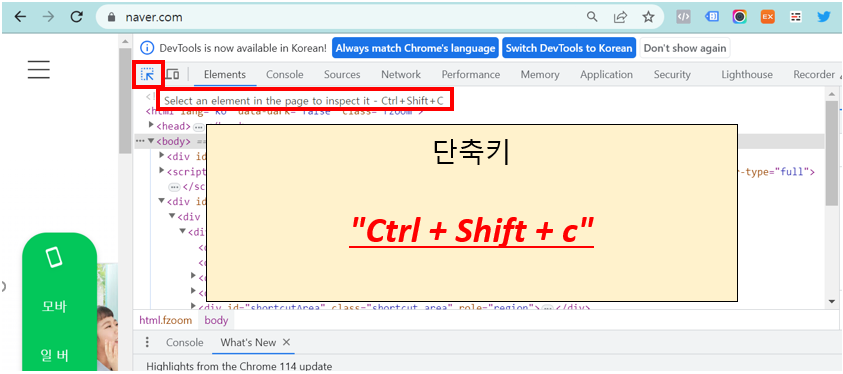This screenshot has width=843, height=374.
Task: Click the ellipsis badge next to head tag
Action: pos(198,127)
